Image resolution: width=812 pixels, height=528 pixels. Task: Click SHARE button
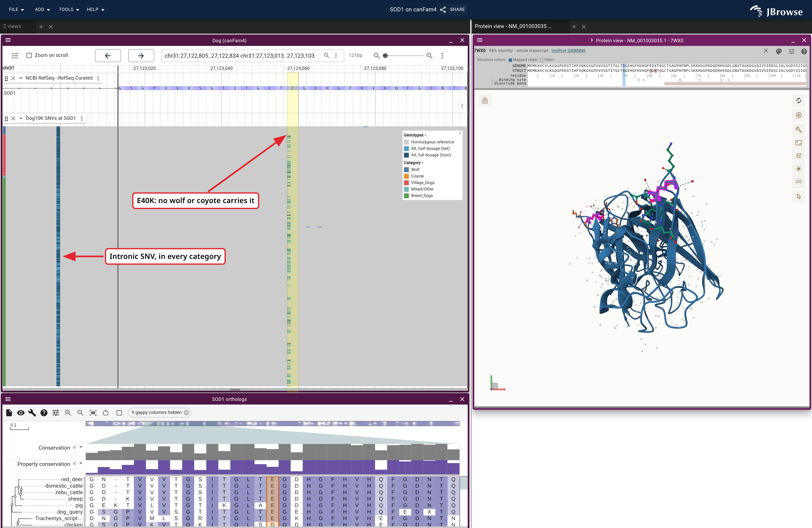453,10
